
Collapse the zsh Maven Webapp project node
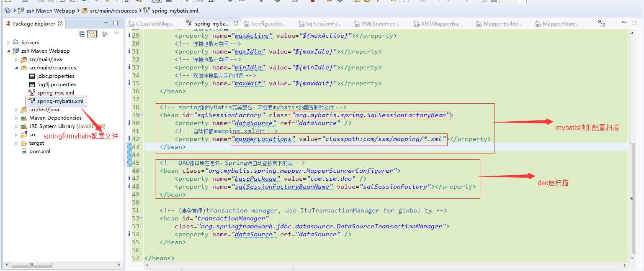coord(8,51)
